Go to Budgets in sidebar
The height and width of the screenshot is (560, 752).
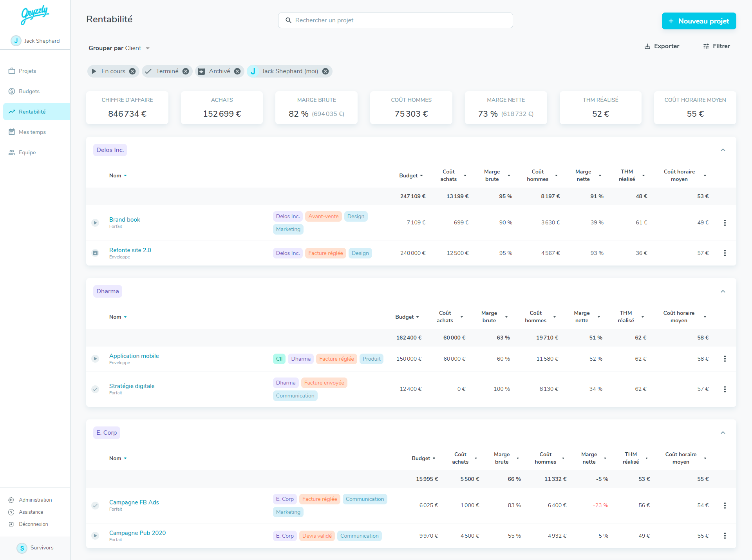pyautogui.click(x=29, y=91)
